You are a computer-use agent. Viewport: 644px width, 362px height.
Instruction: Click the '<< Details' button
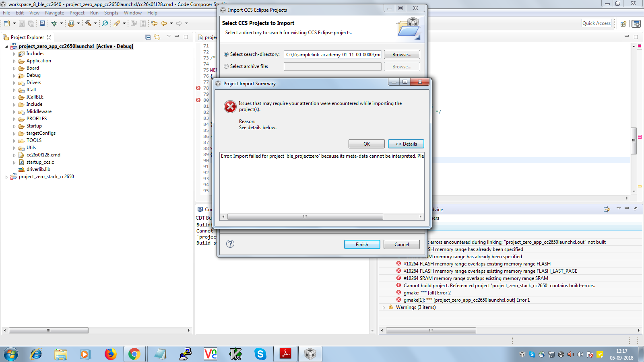pos(406,144)
